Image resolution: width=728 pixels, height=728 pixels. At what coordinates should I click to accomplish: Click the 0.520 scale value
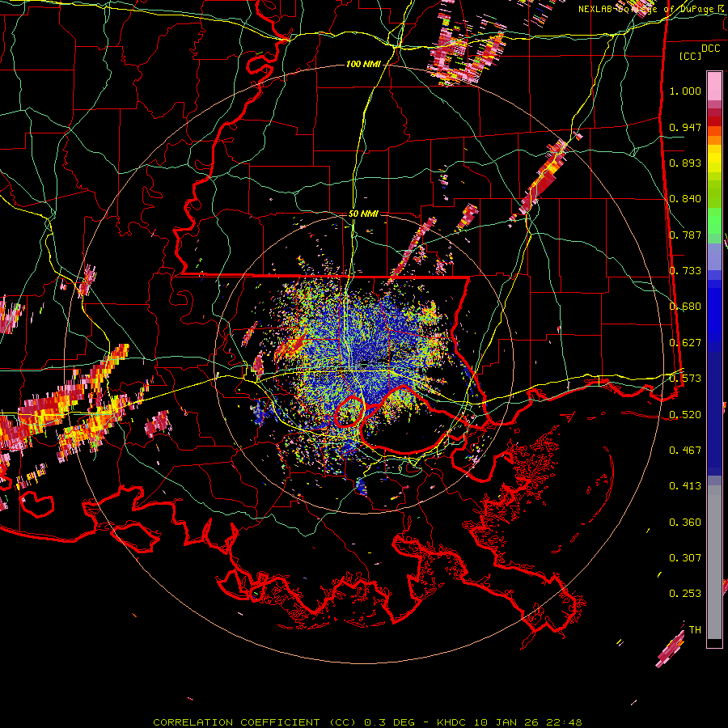point(685,415)
